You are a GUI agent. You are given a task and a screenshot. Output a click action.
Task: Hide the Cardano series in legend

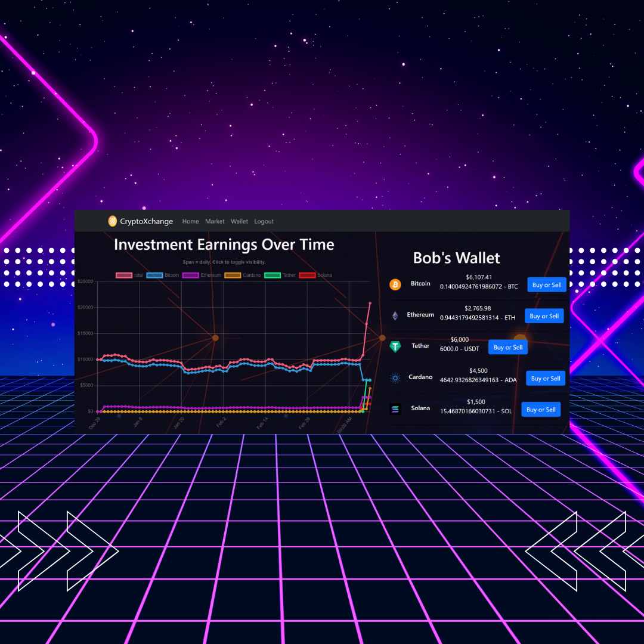[233, 275]
